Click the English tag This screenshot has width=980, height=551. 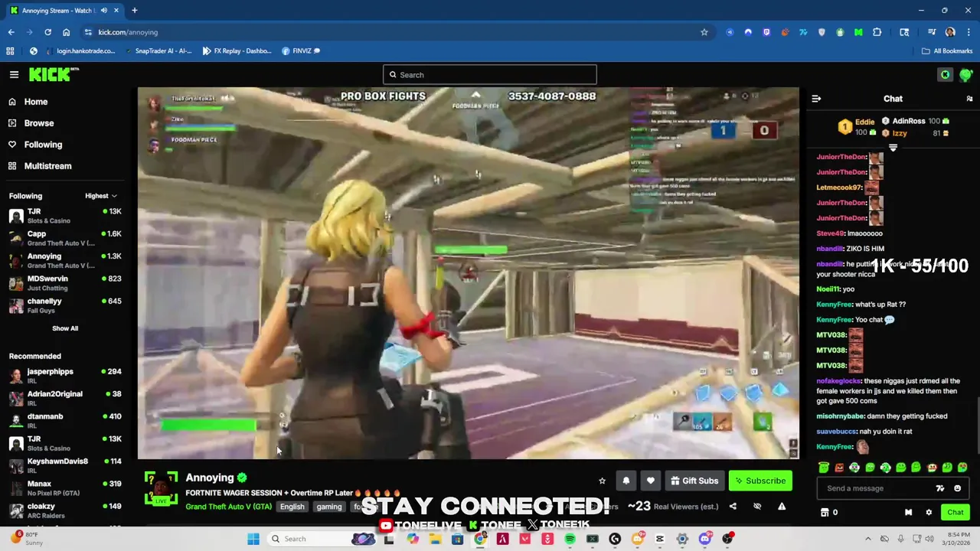point(292,507)
